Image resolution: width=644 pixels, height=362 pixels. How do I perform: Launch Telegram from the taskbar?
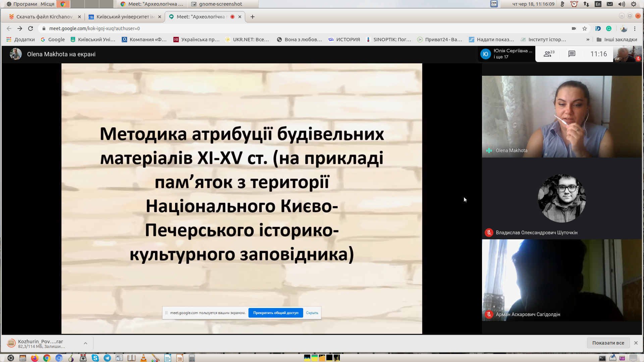click(x=107, y=358)
